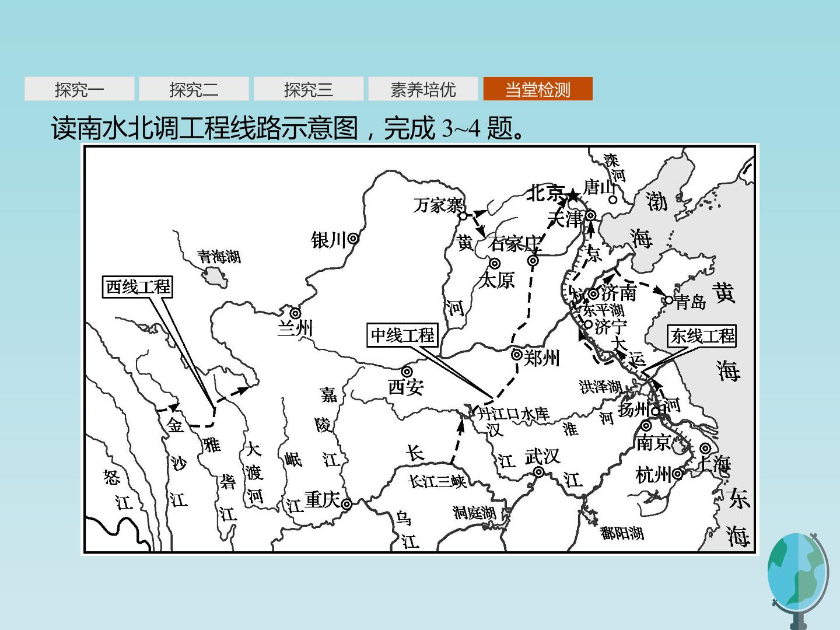Viewport: 840px width, 630px height.
Task: Select the 天津 city label
Action: pos(566,219)
